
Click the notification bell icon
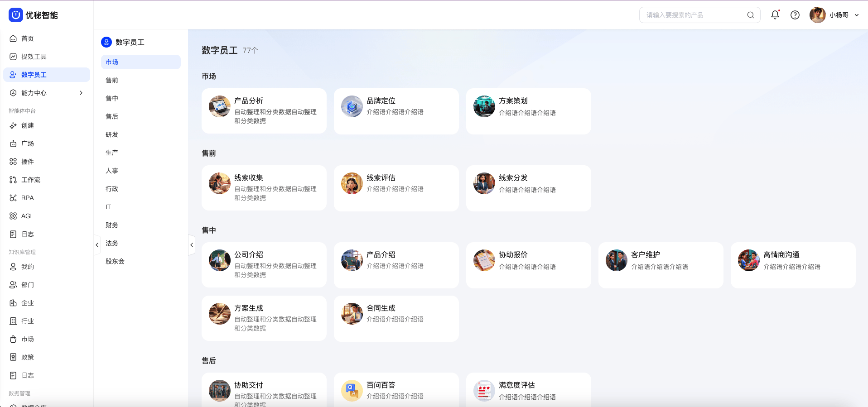pos(775,15)
